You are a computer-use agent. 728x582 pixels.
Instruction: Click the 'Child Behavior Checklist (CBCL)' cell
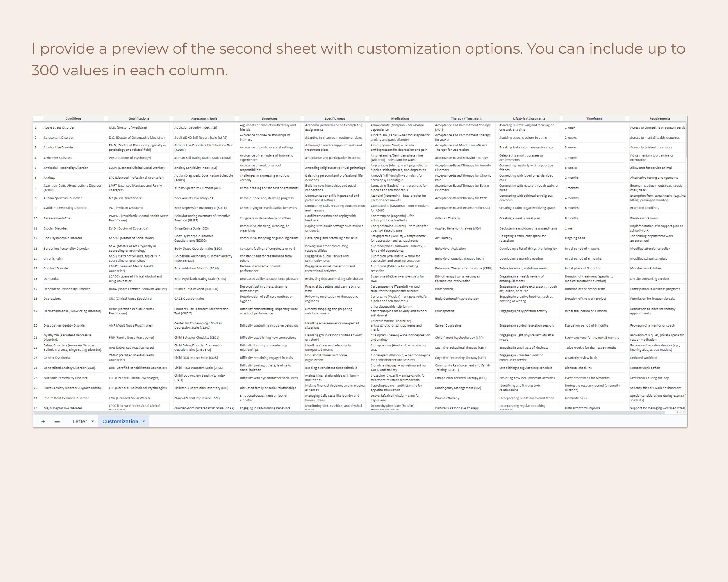(204, 337)
